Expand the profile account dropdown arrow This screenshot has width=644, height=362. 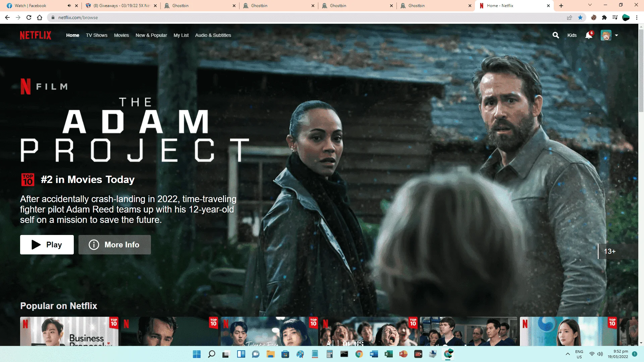[x=616, y=35]
